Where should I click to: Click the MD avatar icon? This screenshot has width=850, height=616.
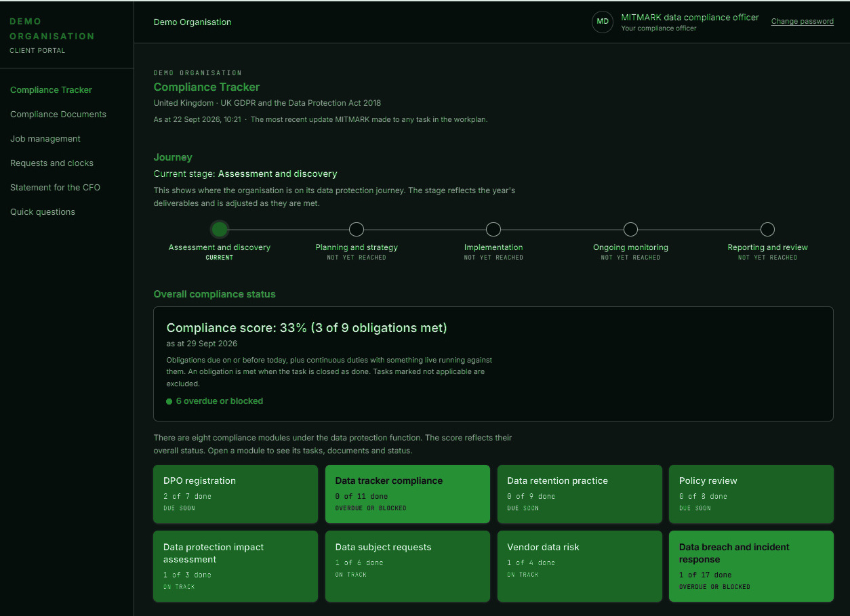point(603,22)
